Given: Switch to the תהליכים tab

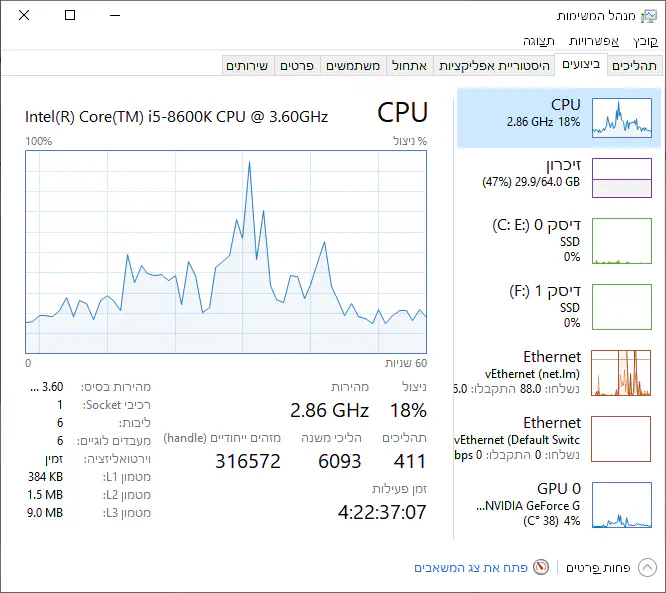Looking at the screenshot, I should [x=634, y=65].
